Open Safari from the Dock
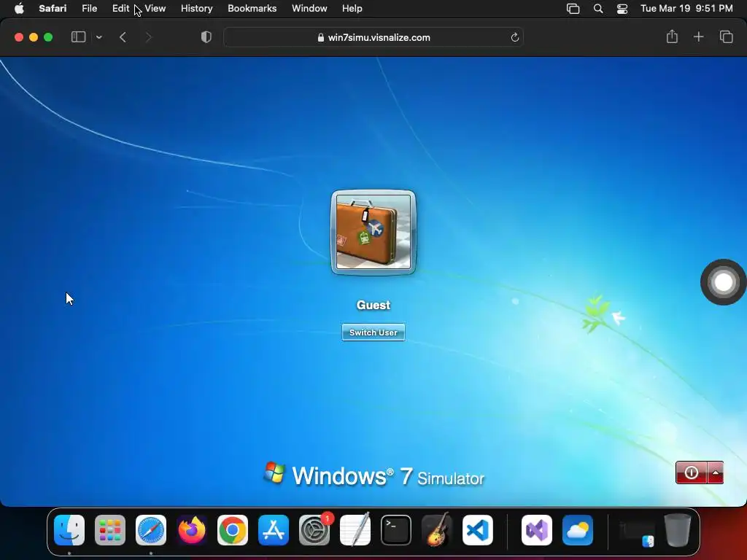 [151, 530]
